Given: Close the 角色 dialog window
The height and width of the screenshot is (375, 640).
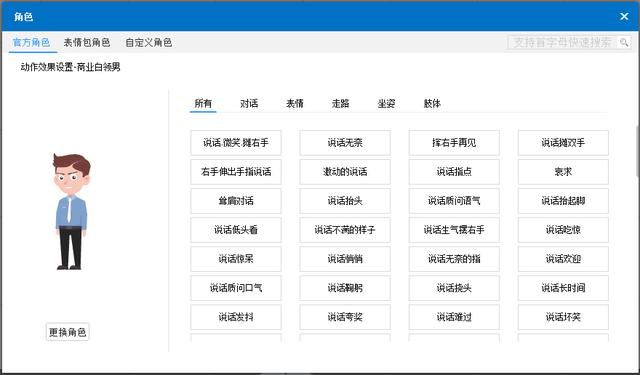Looking at the screenshot, I should coord(624,16).
